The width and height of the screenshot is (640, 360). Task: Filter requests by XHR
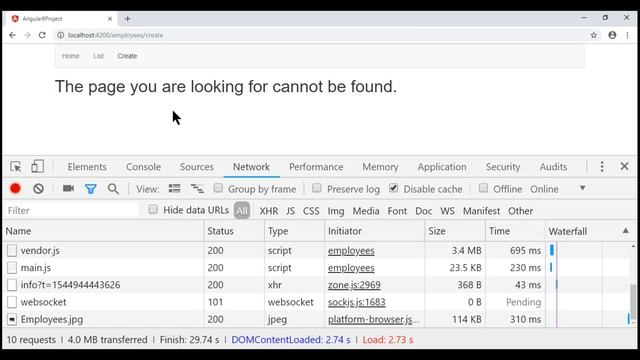coord(269,211)
